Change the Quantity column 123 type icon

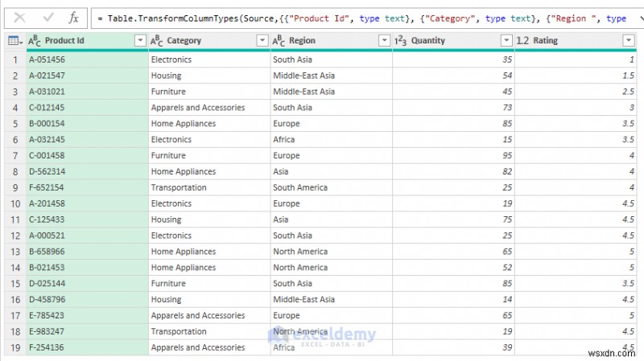tap(400, 41)
